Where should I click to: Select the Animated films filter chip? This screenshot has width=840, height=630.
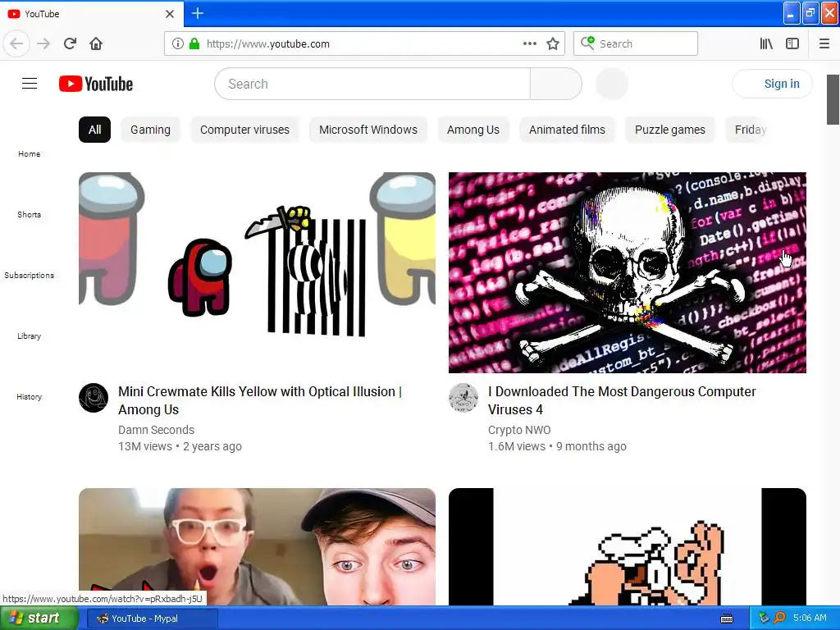pyautogui.click(x=567, y=130)
